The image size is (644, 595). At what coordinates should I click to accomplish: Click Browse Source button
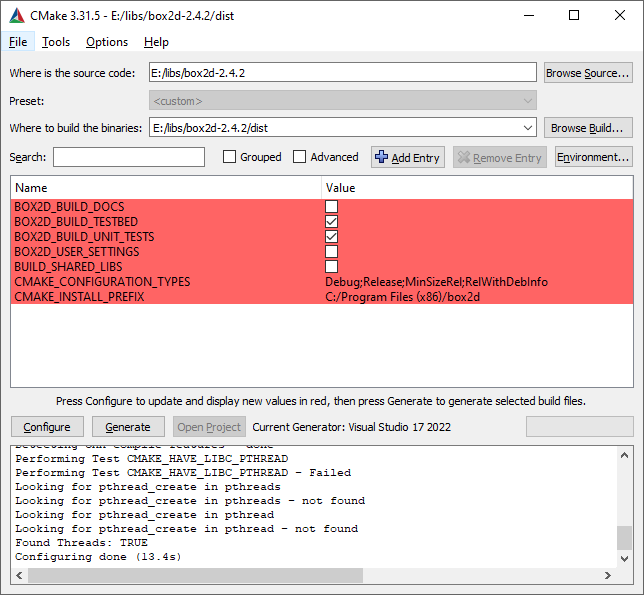point(588,73)
